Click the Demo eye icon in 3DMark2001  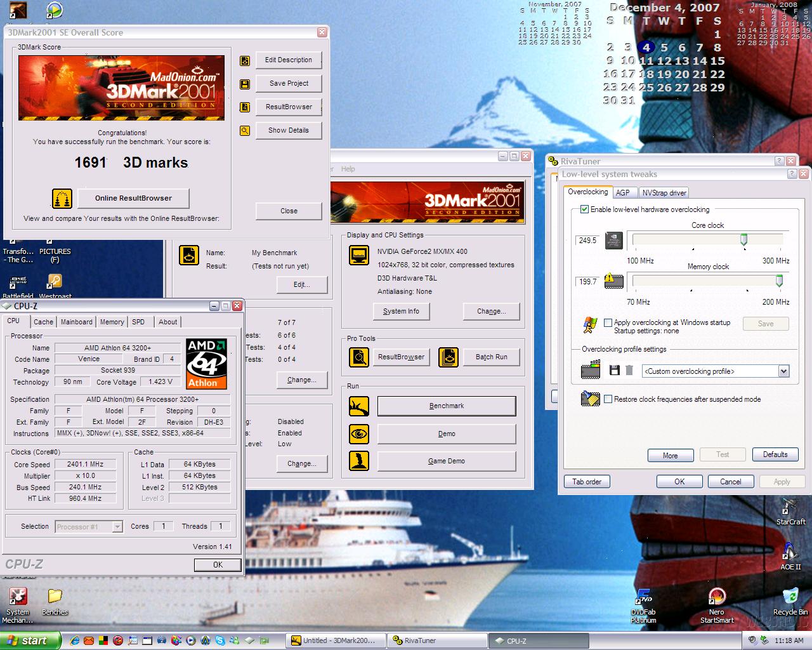(359, 434)
